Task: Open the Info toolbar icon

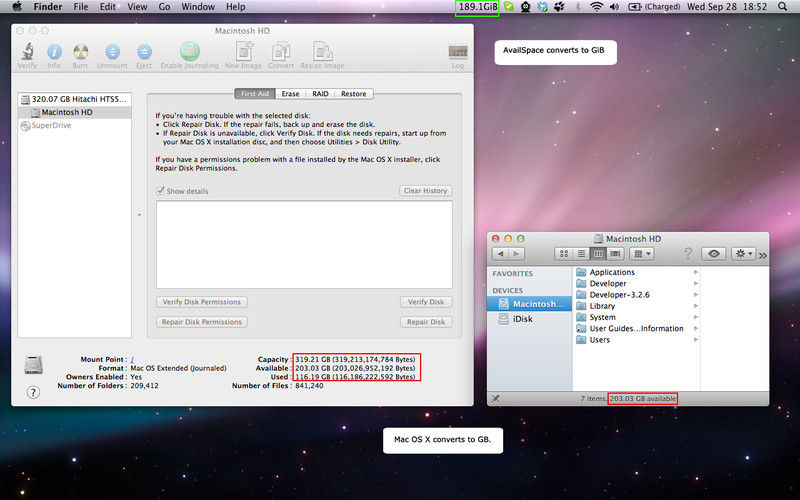Action: [54, 52]
